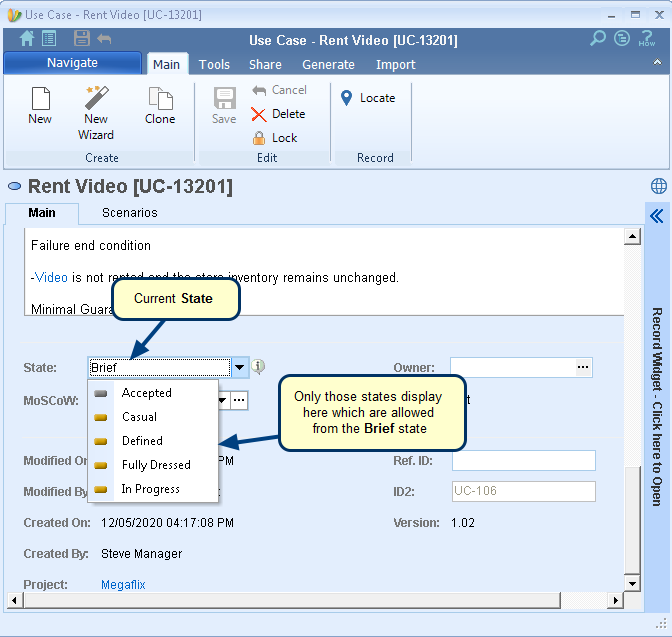Click the ID2 field showing UC-106
Viewport: 672px width, 637px height.
coord(524,491)
